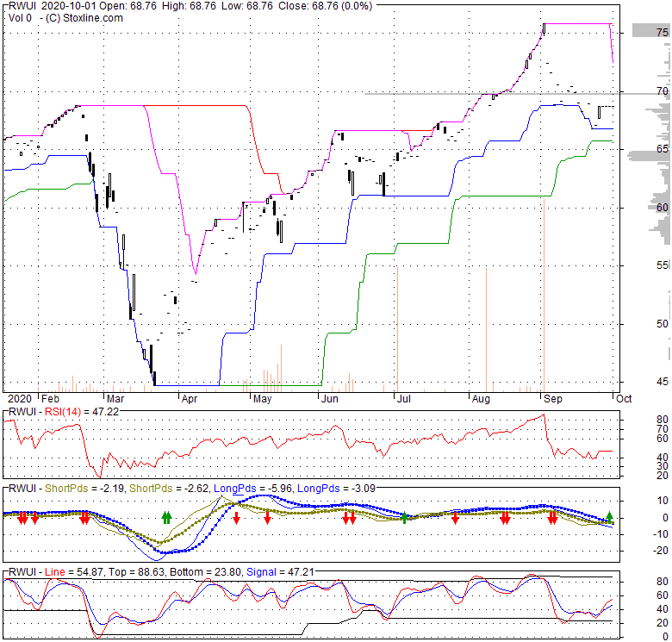Click the Aug label on the time axis
The image size is (672, 642).
(x=481, y=399)
